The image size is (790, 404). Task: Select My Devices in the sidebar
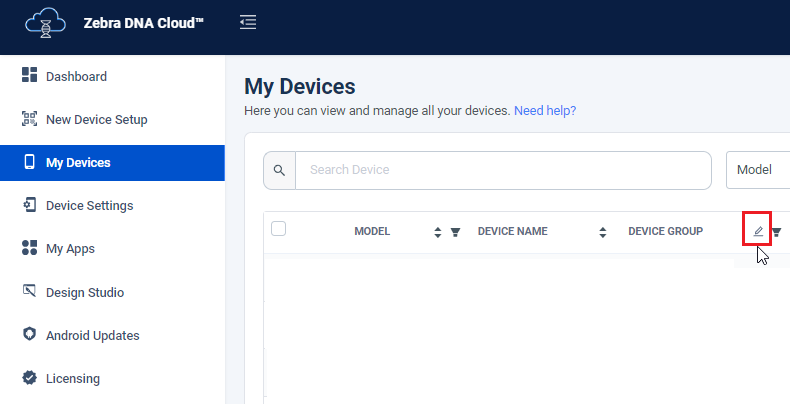click(112, 163)
